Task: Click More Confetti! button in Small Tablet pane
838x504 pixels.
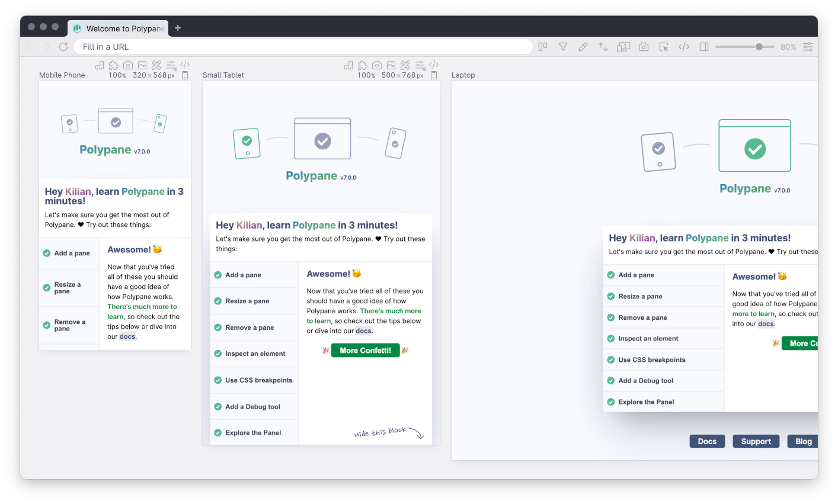Action: [x=366, y=351]
